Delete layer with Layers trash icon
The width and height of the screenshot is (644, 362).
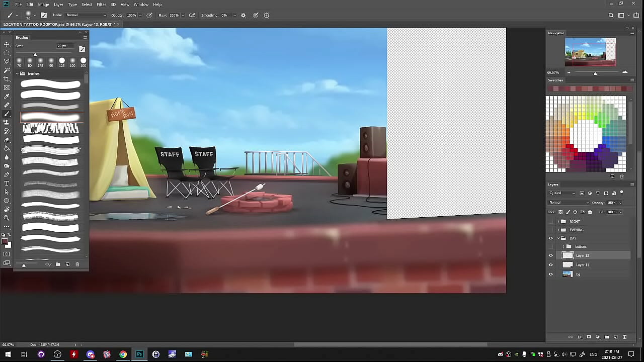click(x=625, y=337)
